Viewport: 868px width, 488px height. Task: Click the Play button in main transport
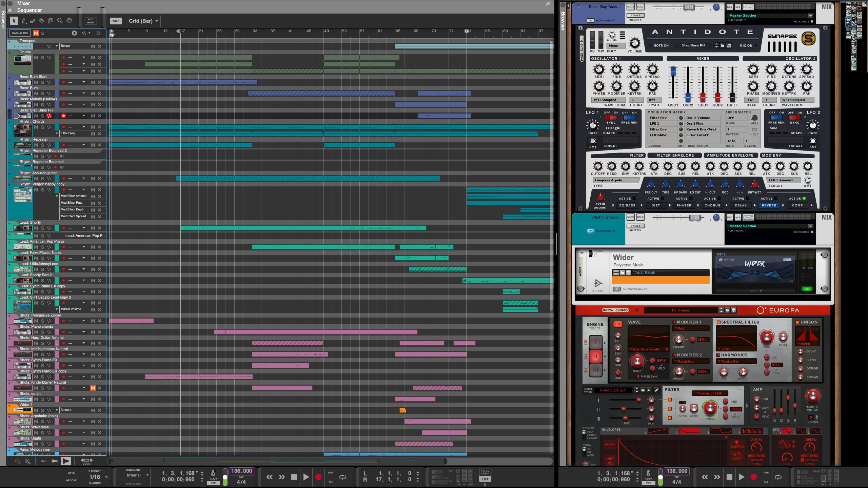coord(306,476)
